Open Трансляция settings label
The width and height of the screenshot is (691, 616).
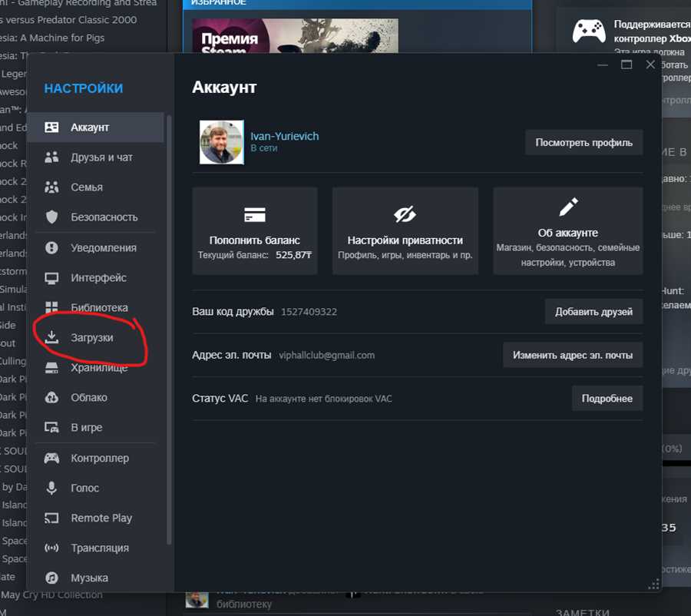click(100, 548)
